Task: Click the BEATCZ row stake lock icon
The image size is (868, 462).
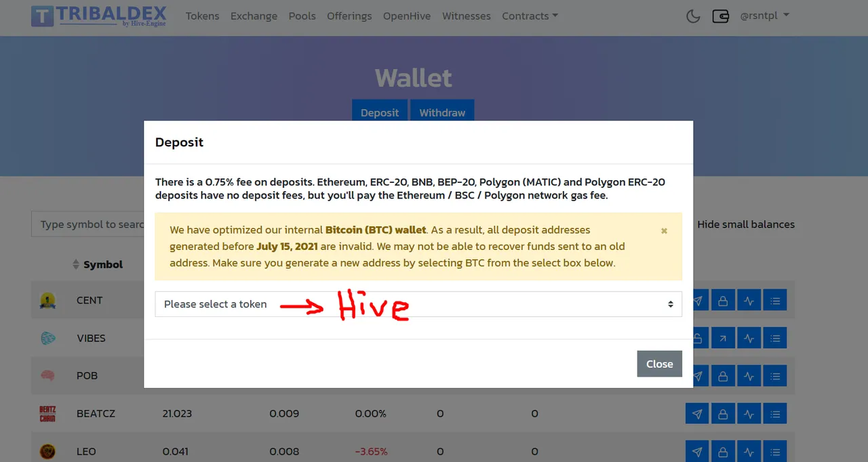Action: 723,413
